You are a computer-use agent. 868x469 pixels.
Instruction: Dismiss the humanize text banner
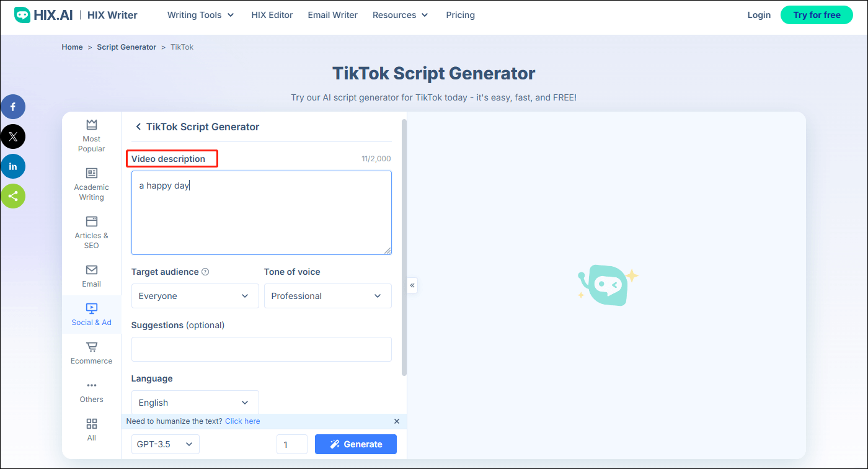coord(397,421)
